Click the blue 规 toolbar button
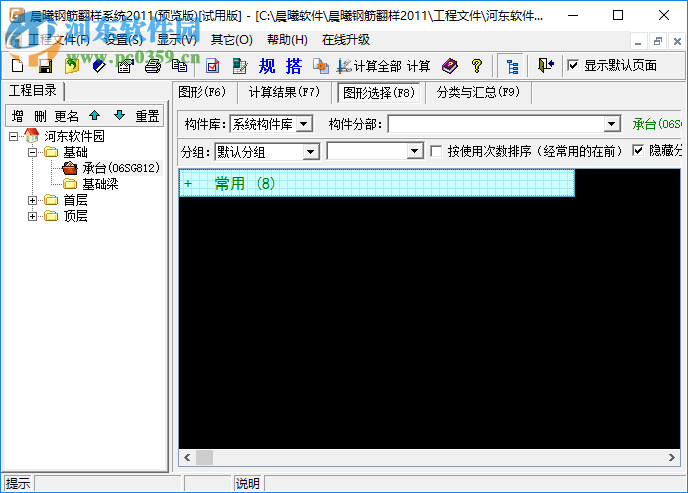Image resolution: width=688 pixels, height=493 pixels. 267,66
